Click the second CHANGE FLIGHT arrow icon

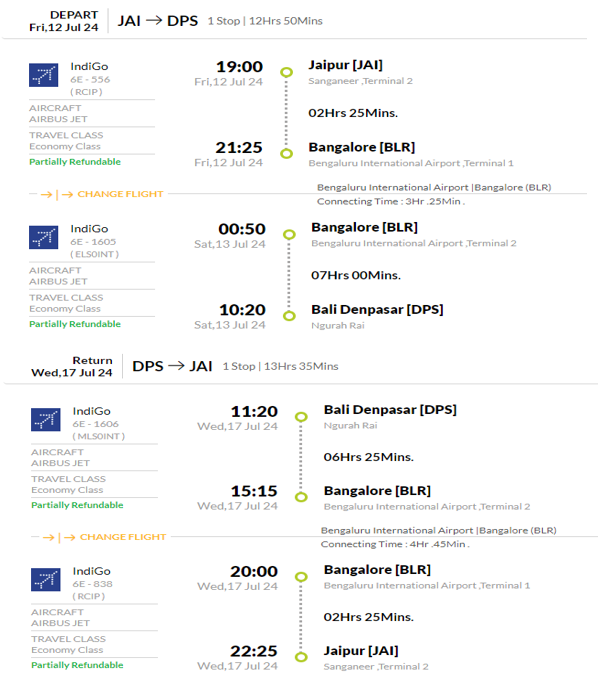coord(59,537)
